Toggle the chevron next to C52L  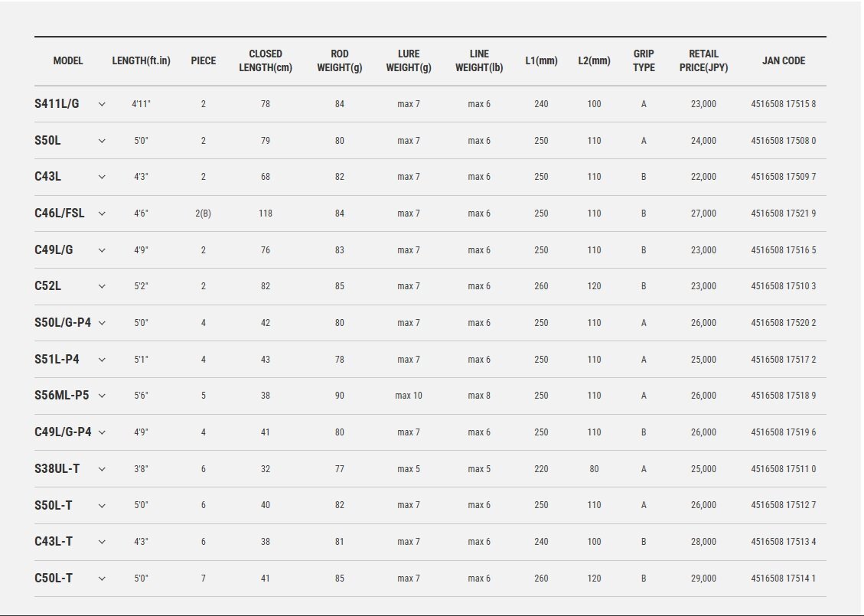click(102, 286)
